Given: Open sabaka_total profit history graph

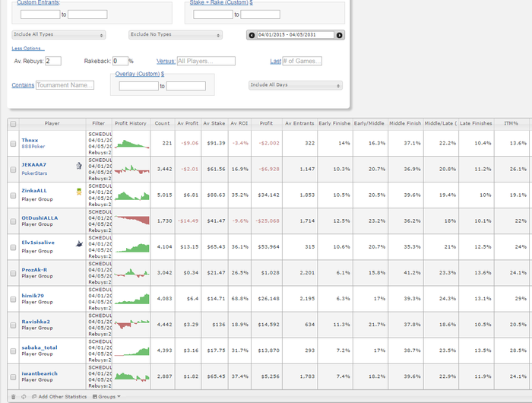Looking at the screenshot, I should coord(131,351).
